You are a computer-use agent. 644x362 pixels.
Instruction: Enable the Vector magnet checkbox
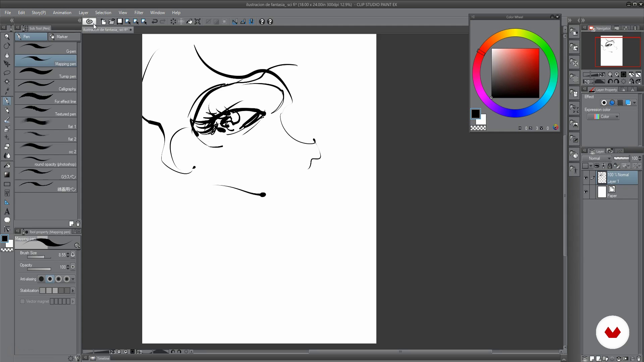coord(22,301)
